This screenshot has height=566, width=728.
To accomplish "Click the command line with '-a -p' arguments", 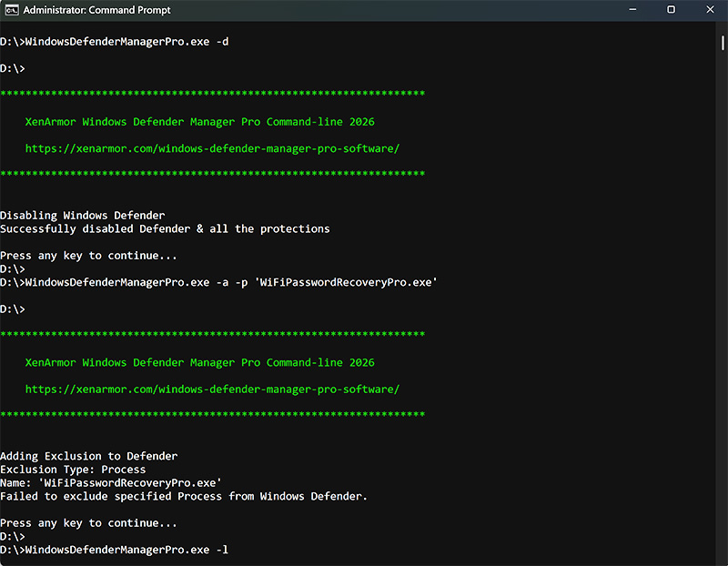I will [218, 282].
